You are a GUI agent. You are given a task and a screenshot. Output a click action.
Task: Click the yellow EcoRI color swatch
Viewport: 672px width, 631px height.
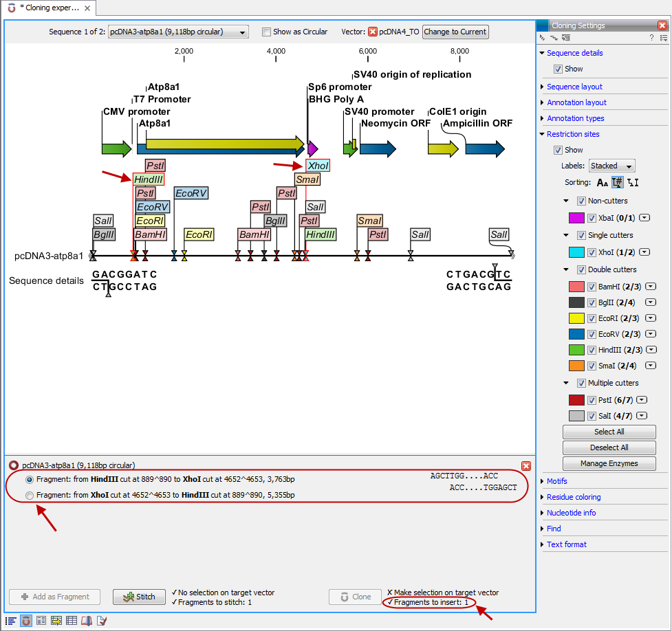click(x=576, y=318)
